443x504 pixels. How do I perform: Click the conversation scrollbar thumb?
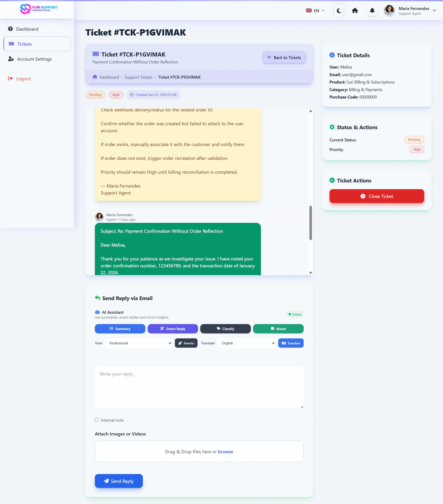coord(310,223)
